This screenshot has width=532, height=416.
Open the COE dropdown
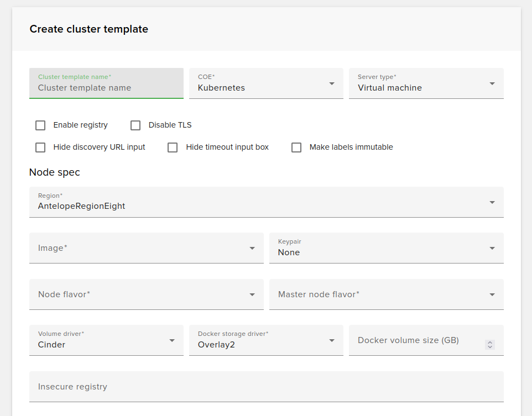266,83
